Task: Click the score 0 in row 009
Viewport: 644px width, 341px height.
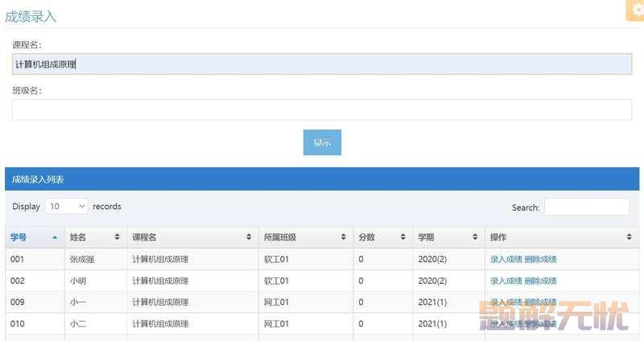Action: [361, 302]
